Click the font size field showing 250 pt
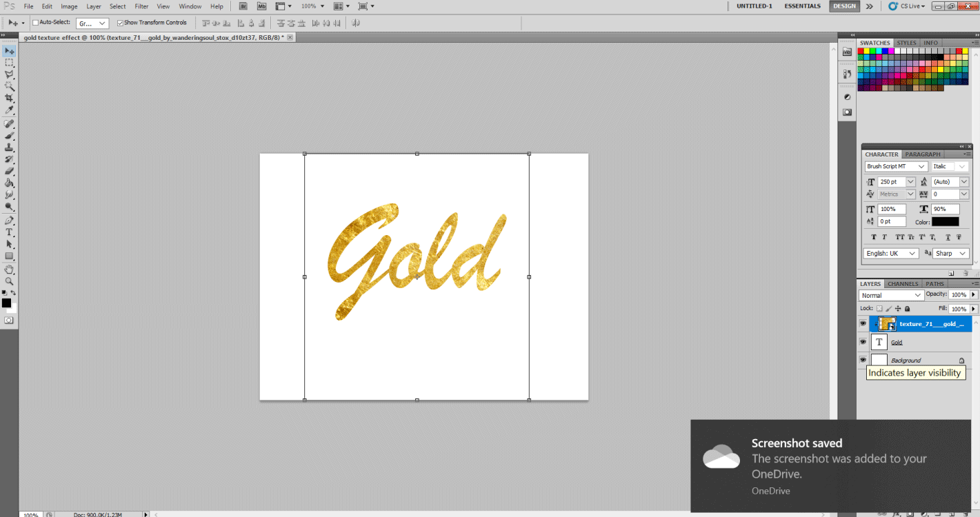 (891, 181)
